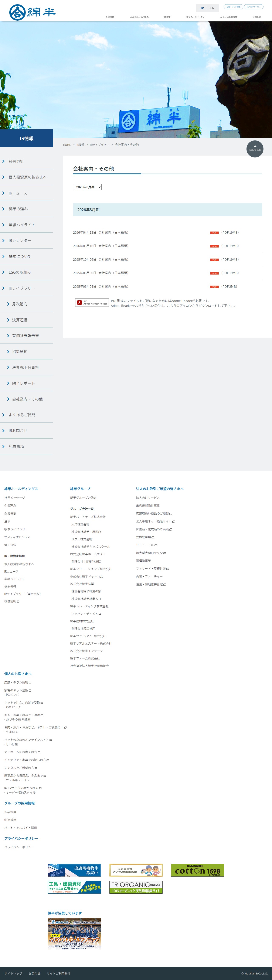
Task: Click 綿半ホールディングス footer heading
Action: coord(21,489)
